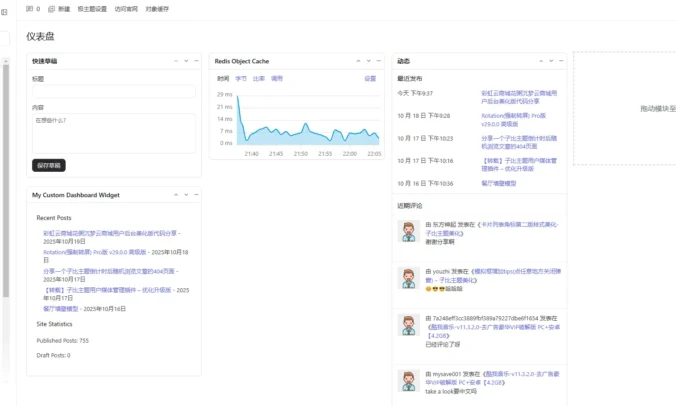Image resolution: width=676 pixels, height=406 pixels.
Task: Select the 时间 time tab in Redis widget
Action: [x=223, y=78]
